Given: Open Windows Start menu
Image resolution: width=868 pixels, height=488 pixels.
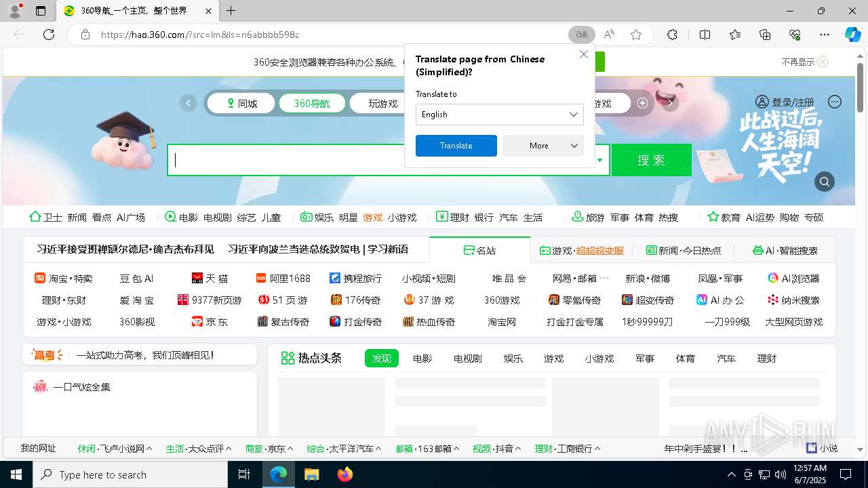Looking at the screenshot, I should 16,474.
